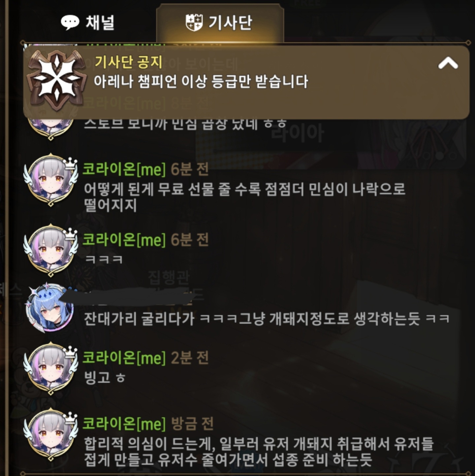Collapse the 기사단 공지 notice banner

pyautogui.click(x=448, y=63)
